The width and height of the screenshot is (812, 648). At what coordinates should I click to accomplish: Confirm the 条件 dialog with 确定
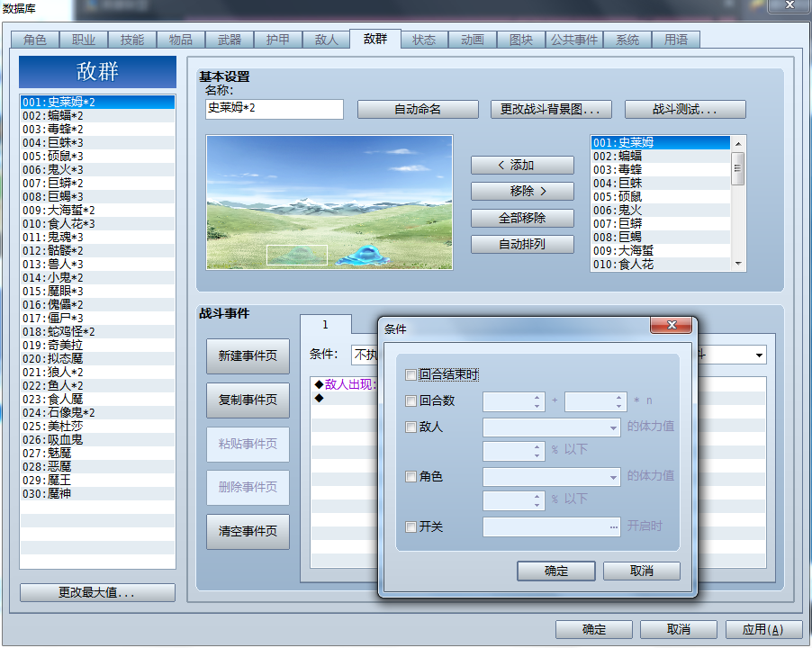tap(556, 571)
